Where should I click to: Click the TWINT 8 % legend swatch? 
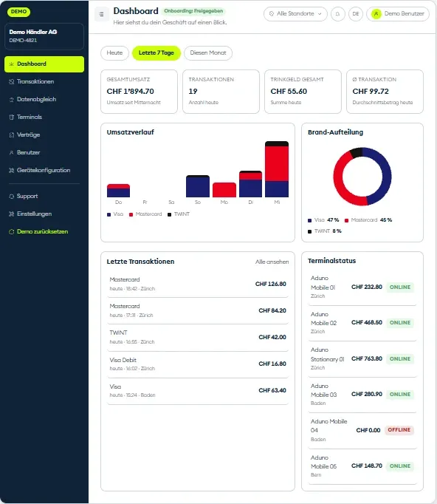309,232
